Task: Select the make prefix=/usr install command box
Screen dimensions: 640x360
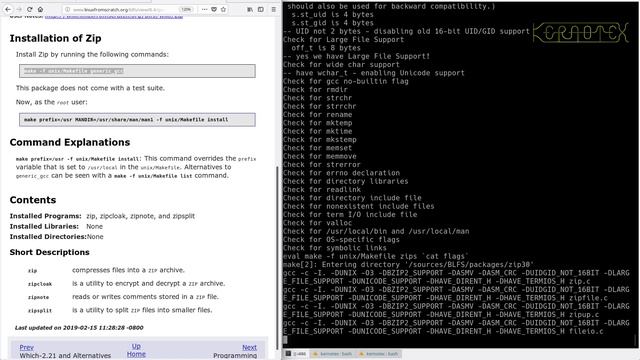Action: click(x=137, y=120)
